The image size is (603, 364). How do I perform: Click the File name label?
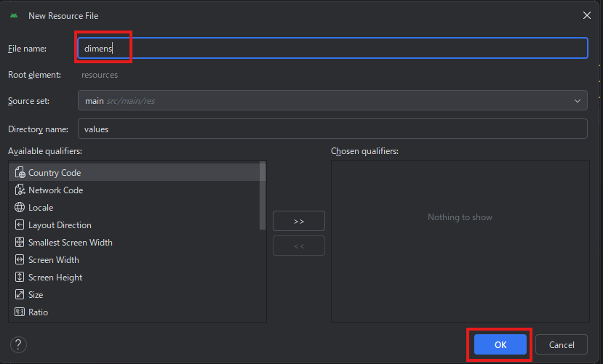28,49
